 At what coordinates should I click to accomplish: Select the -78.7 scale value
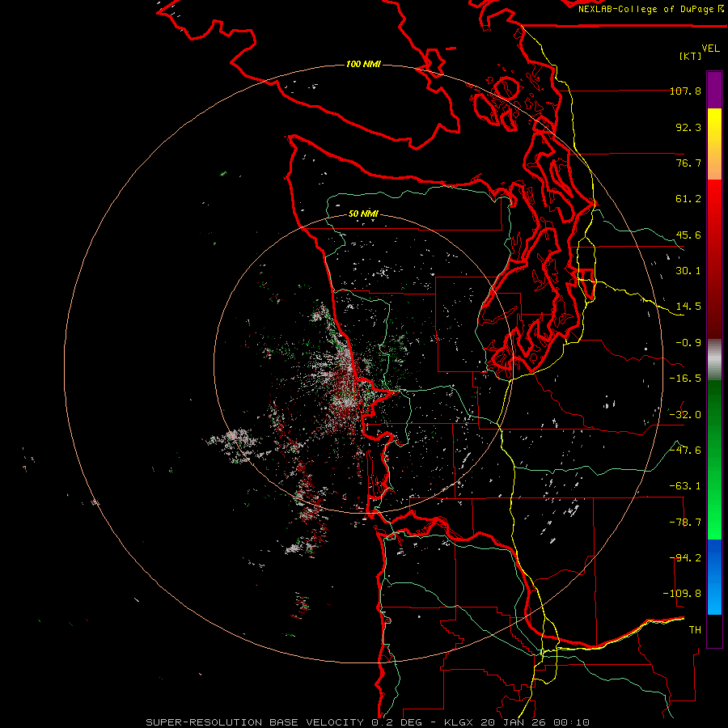[x=685, y=523]
